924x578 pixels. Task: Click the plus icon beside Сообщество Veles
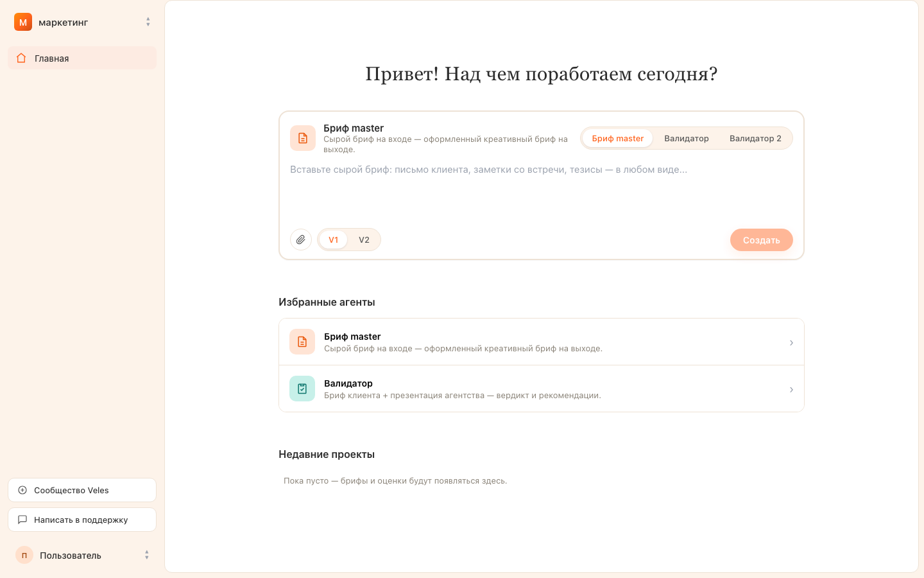point(22,490)
